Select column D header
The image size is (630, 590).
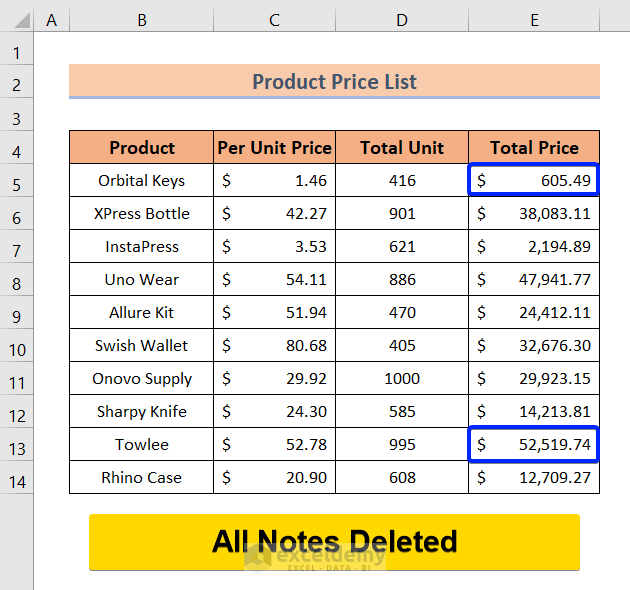pos(401,19)
